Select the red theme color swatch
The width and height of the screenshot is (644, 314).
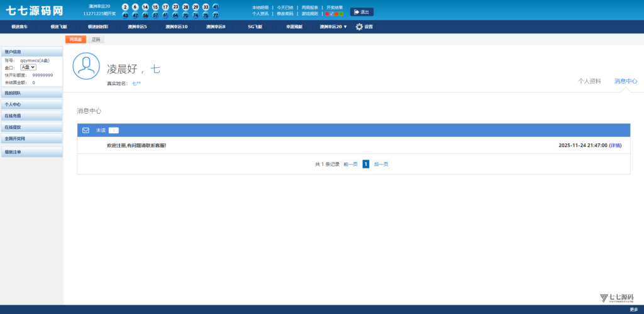[327, 14]
